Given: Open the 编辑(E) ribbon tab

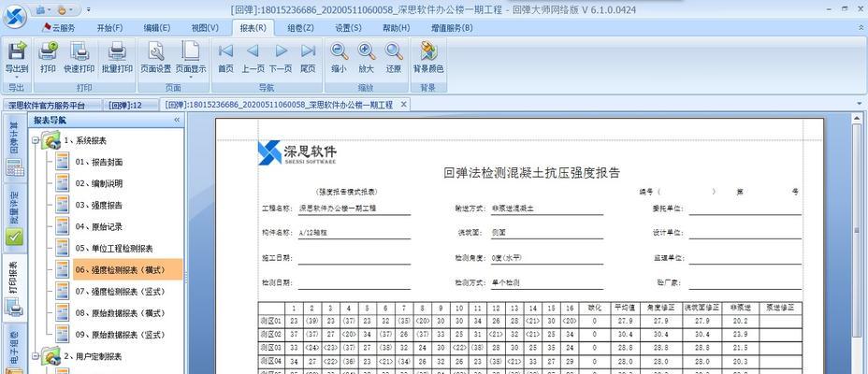Looking at the screenshot, I should point(156,28).
